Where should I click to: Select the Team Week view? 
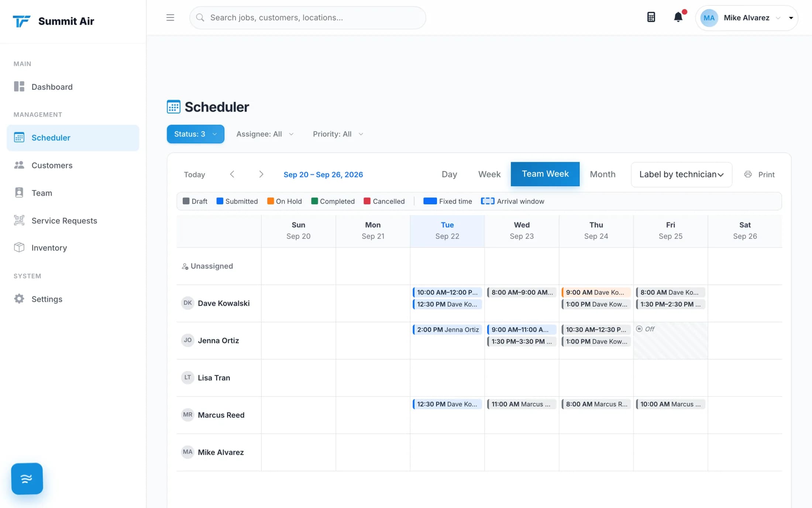coord(545,174)
